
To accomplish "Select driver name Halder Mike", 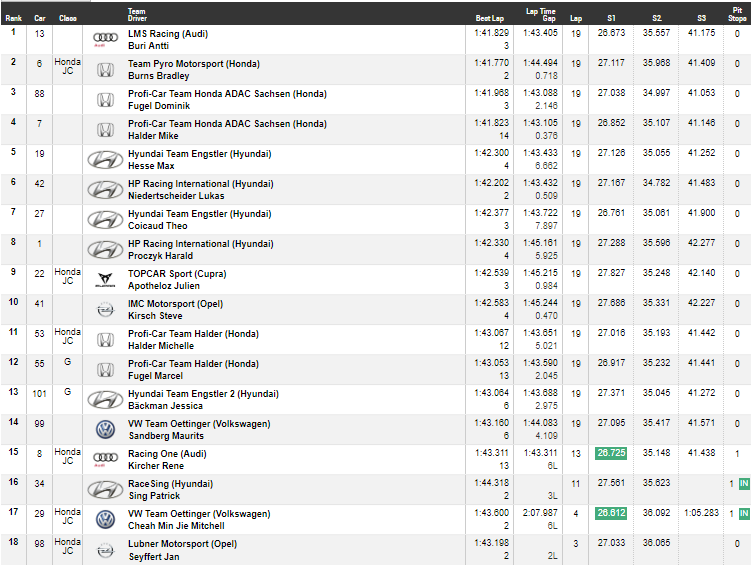I will 153,136.
